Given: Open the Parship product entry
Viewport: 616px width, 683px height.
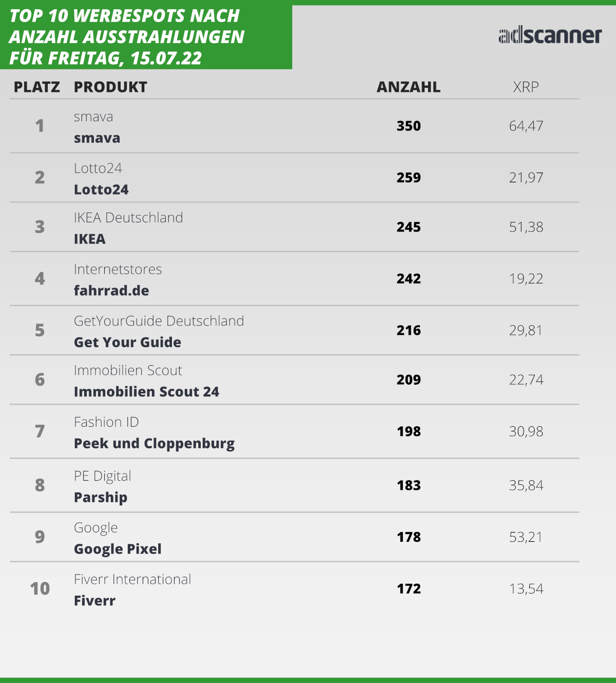Looking at the screenshot, I should pyautogui.click(x=101, y=498).
